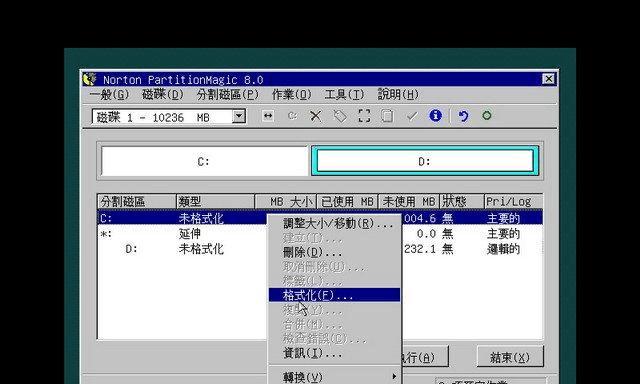
Task: Open the disk selection dropdown arrow
Action: click(x=239, y=117)
